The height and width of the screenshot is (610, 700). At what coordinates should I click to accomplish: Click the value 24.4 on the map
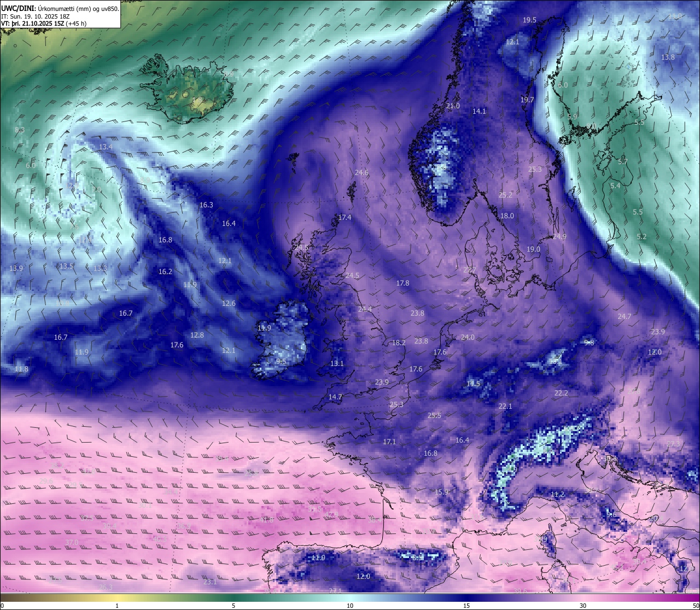pos(365,309)
